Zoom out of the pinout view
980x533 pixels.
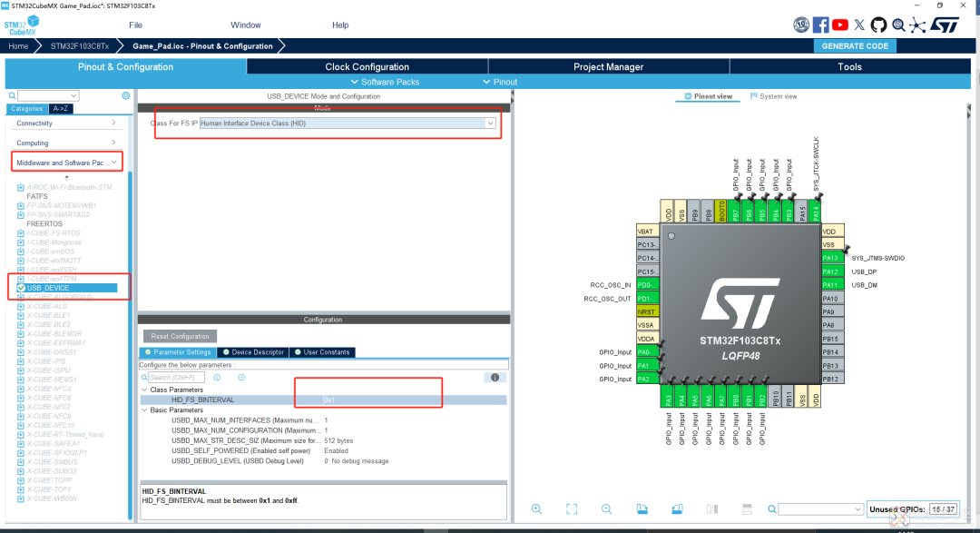pyautogui.click(x=606, y=509)
